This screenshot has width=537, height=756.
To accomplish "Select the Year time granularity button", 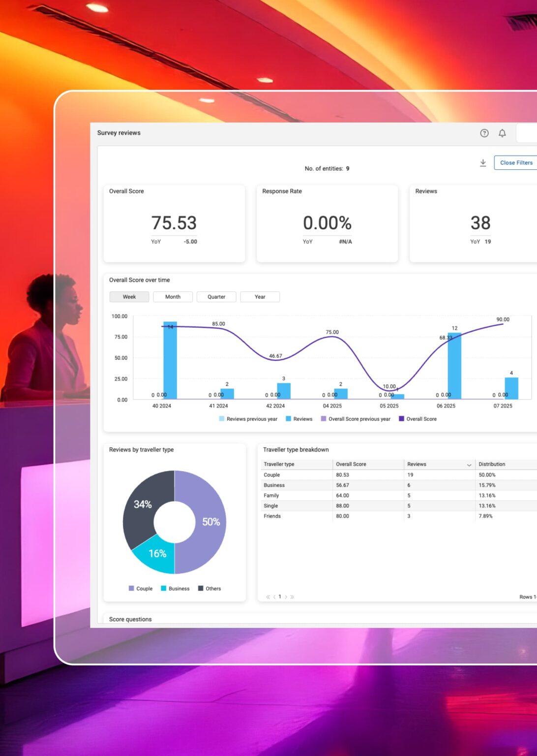I will tap(260, 297).
